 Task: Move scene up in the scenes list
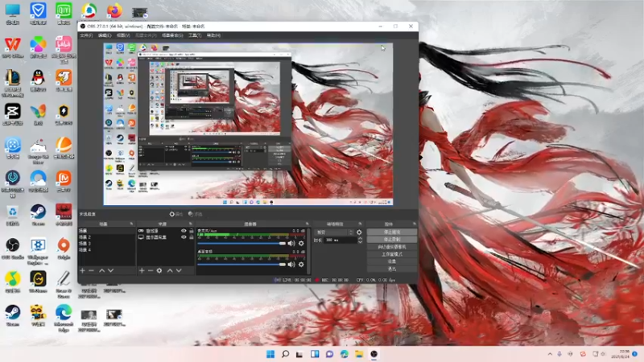coord(102,270)
